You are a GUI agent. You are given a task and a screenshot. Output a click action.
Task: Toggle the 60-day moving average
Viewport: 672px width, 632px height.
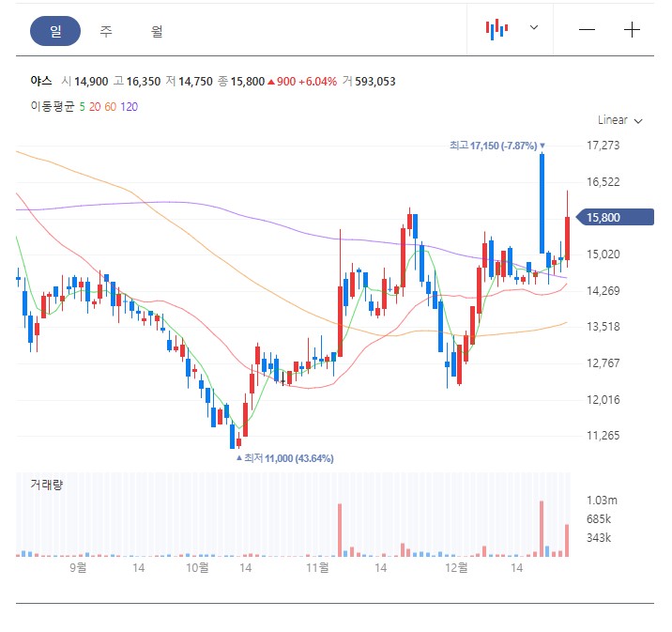[x=110, y=107]
